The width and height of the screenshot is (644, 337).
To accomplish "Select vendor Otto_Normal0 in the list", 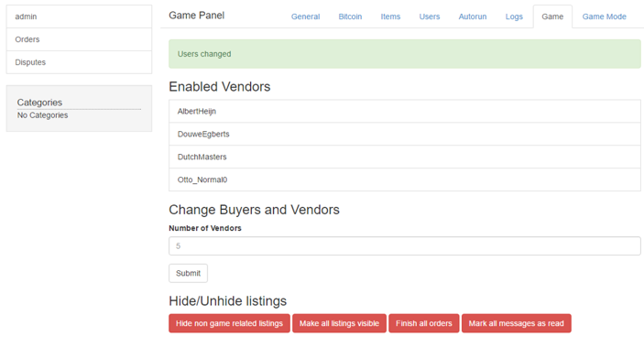I will point(405,179).
